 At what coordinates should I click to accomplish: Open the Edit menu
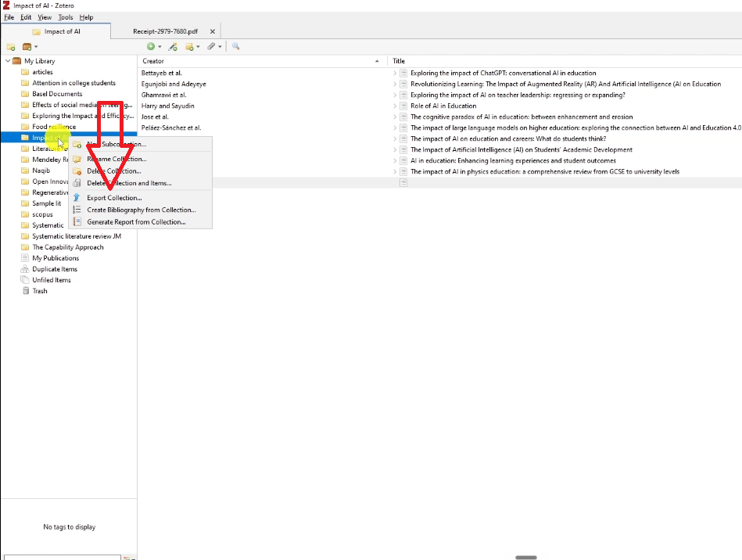[x=26, y=17]
